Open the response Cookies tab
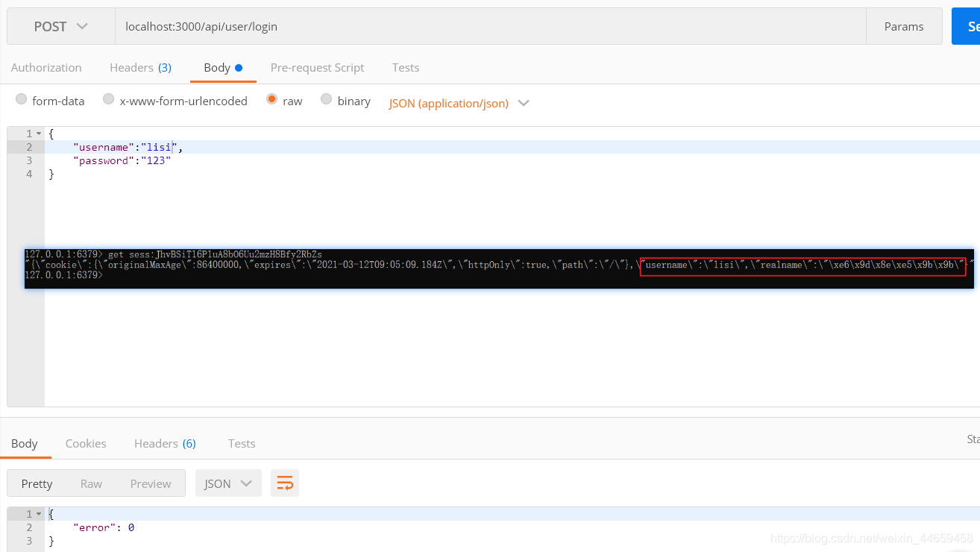The width and height of the screenshot is (980, 552). pyautogui.click(x=86, y=443)
